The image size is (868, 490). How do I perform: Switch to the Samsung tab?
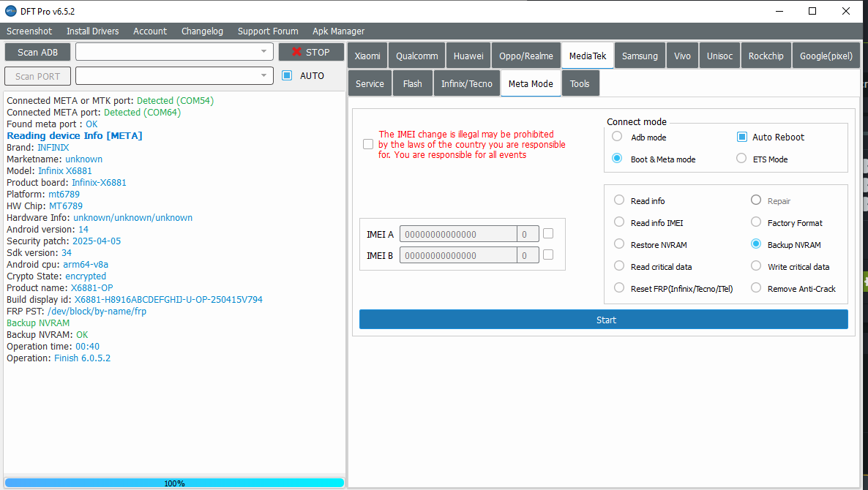(640, 56)
